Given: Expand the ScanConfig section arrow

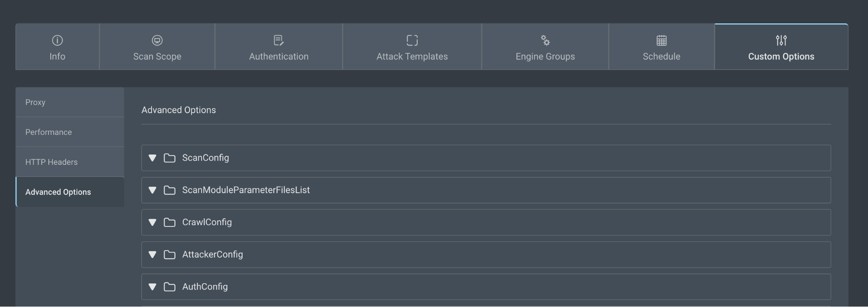Looking at the screenshot, I should 152,158.
